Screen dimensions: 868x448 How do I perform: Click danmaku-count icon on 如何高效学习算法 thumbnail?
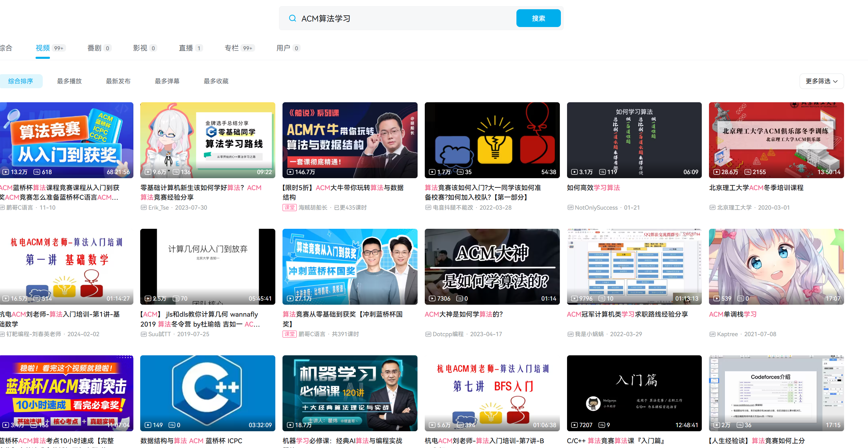[x=603, y=172]
